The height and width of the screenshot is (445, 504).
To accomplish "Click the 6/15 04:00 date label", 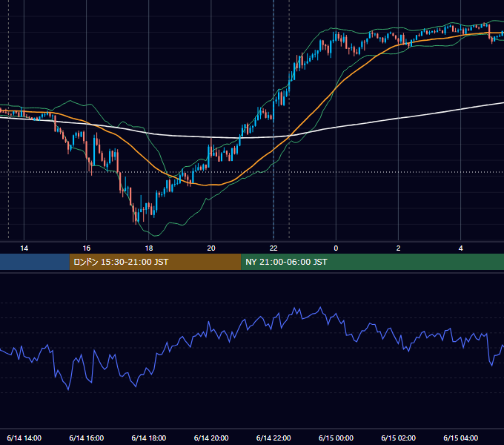I will 460,438.
